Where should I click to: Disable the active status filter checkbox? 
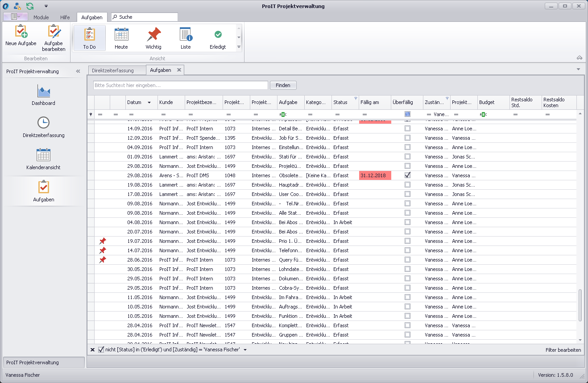point(101,350)
